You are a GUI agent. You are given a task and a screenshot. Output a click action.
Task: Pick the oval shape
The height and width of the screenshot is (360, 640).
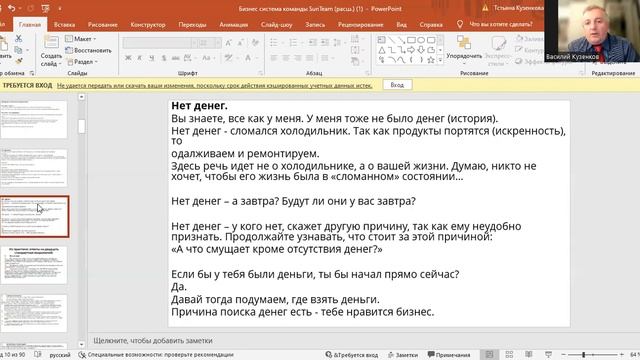(421, 40)
